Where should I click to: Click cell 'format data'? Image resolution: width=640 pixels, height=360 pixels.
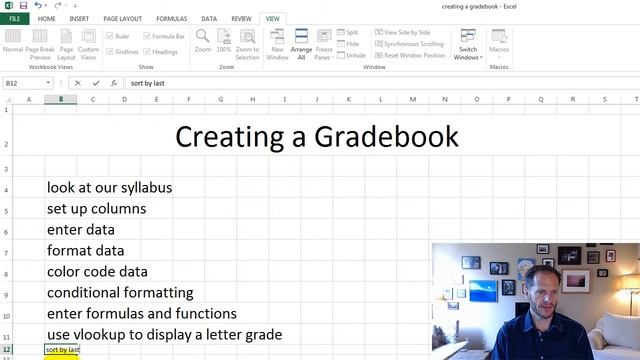pos(85,251)
